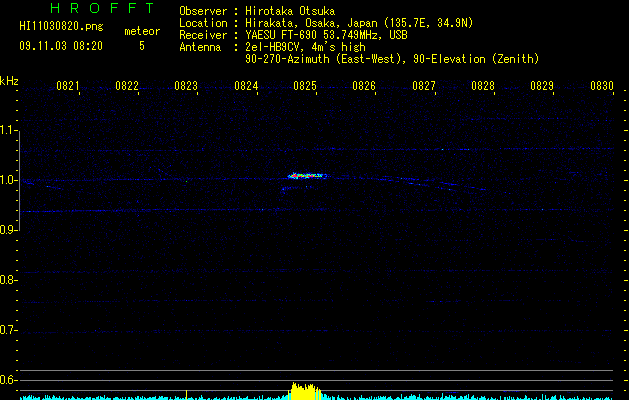Click the thin yellow spike below 0823
This screenshot has width=629, height=400.
187,394
